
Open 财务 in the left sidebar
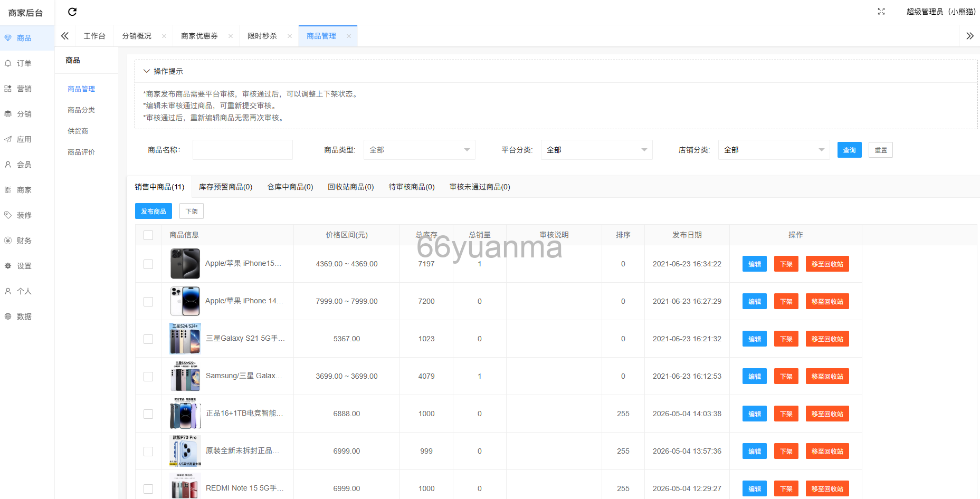pyautogui.click(x=27, y=241)
